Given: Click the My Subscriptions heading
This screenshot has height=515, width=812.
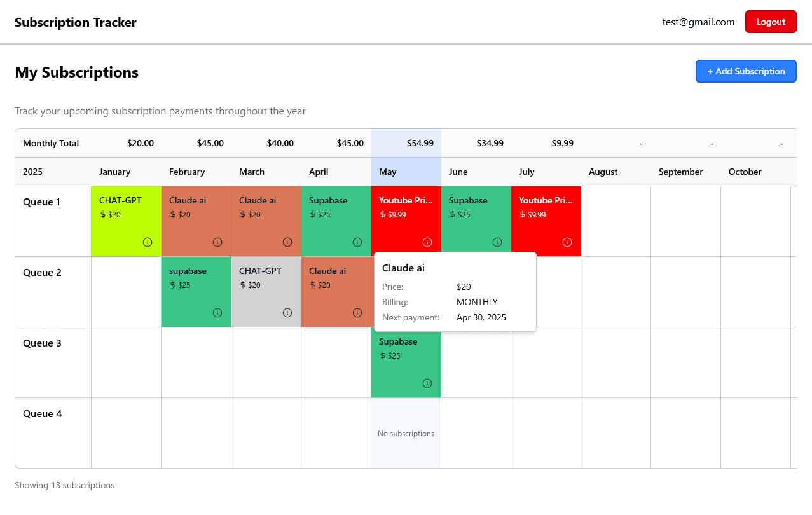Looking at the screenshot, I should [76, 72].
